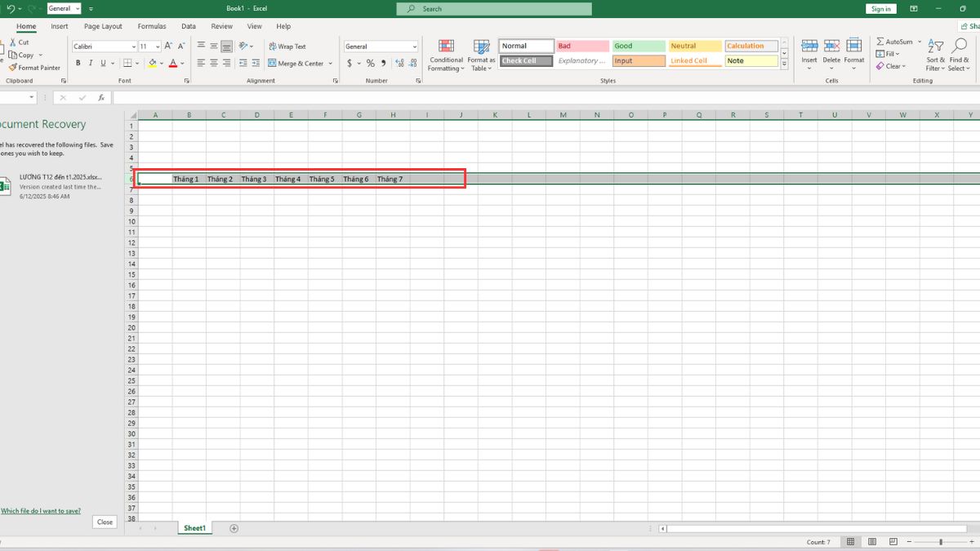Click the Increase Decimal icon
The height and width of the screenshot is (551, 980).
click(399, 63)
